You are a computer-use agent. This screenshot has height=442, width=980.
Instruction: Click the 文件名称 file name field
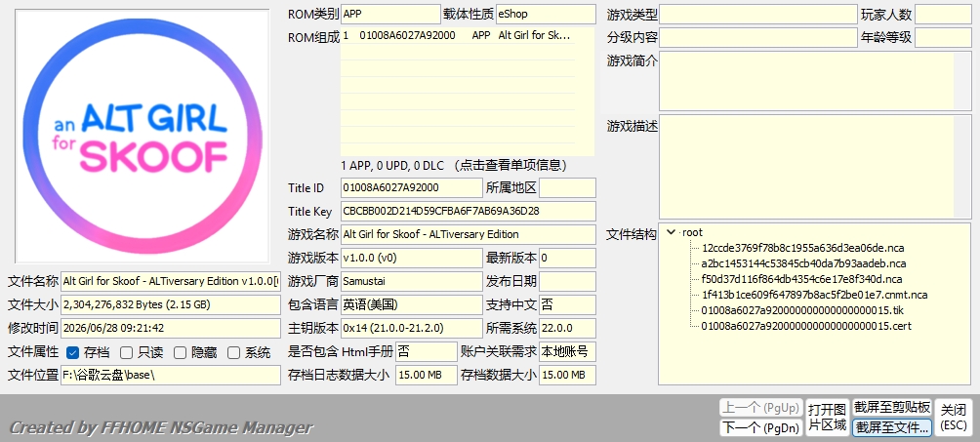(x=171, y=281)
